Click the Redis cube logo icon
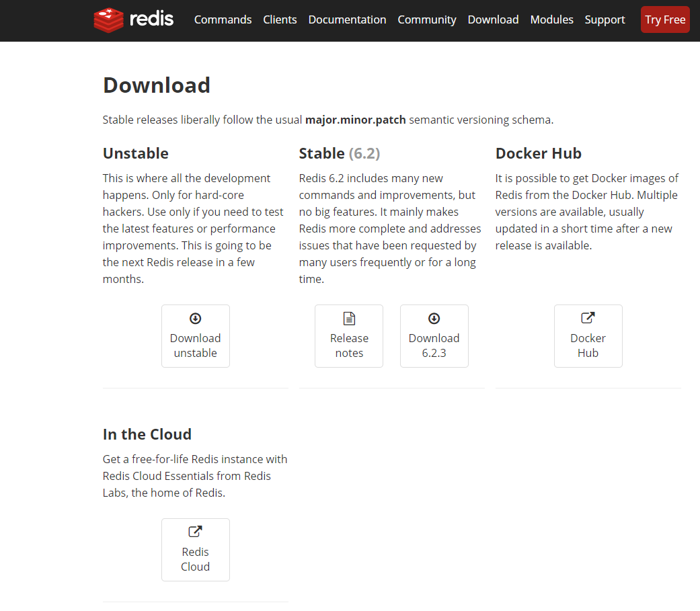 tap(108, 20)
